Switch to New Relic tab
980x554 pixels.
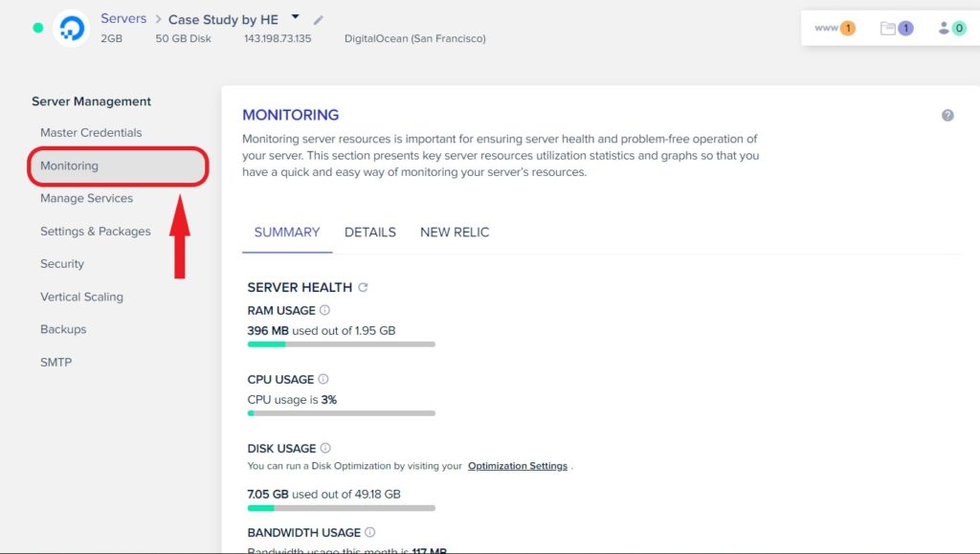(455, 233)
